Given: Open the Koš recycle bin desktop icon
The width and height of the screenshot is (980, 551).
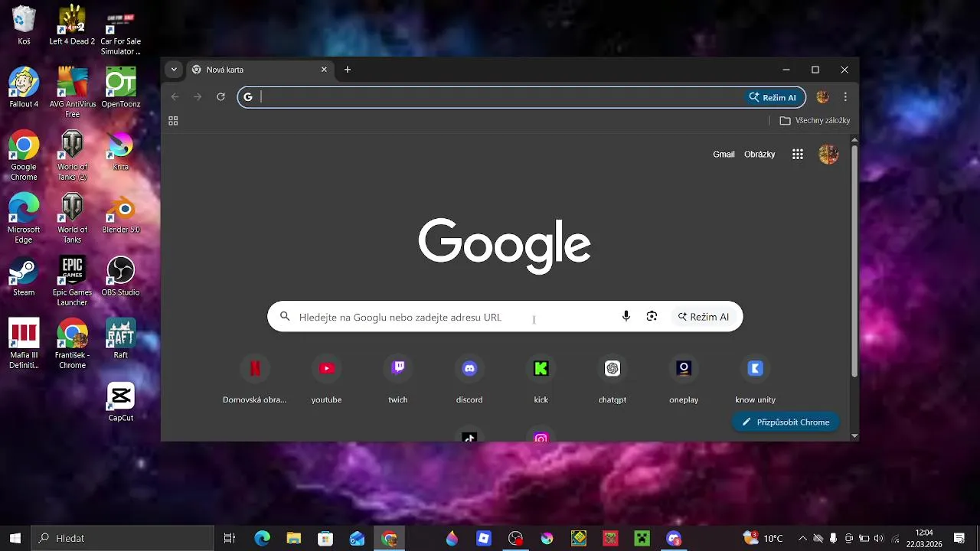Looking at the screenshot, I should tap(24, 25).
